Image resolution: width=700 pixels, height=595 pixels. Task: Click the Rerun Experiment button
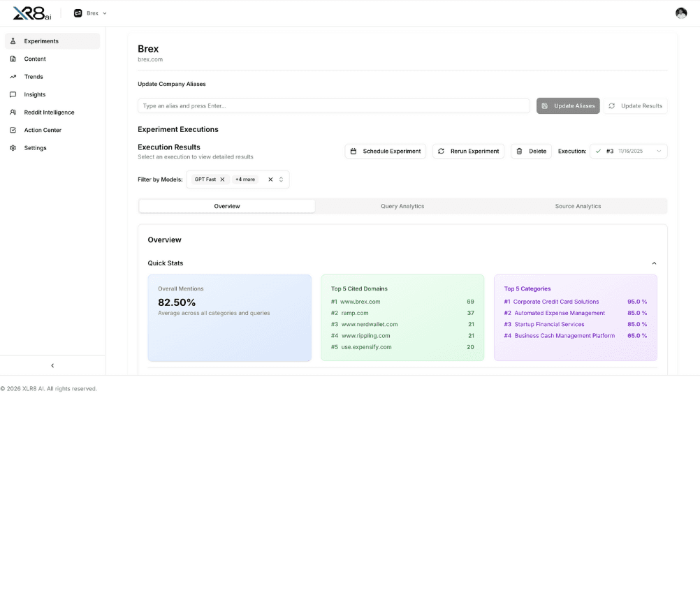(x=468, y=151)
